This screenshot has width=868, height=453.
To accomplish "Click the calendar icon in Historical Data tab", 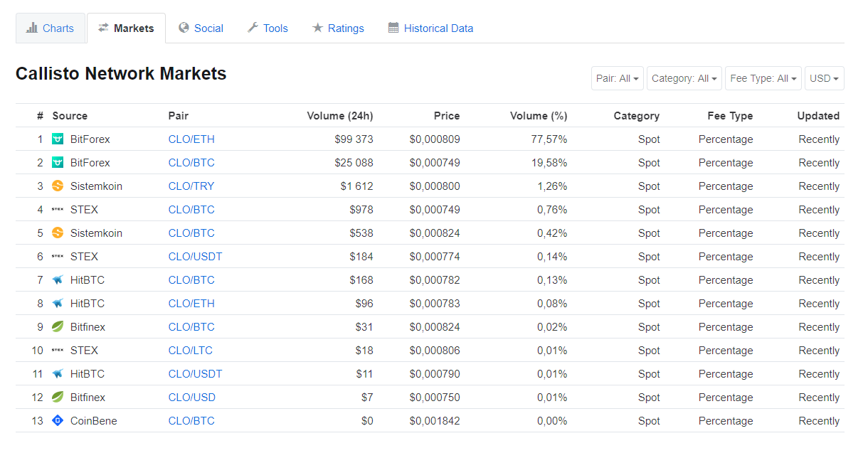I will (393, 28).
